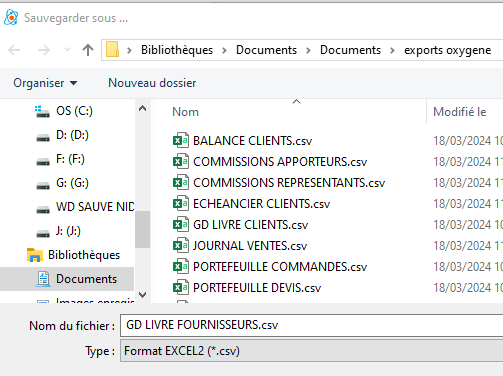Select COMMISSIONS APPORTEURS.csv file
The image size is (503, 376).
coord(280,162)
